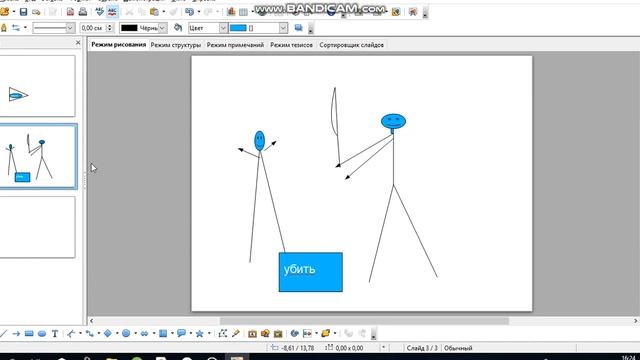Click the scroll right arrow
This screenshot has height=360, width=640.
coord(636,321)
